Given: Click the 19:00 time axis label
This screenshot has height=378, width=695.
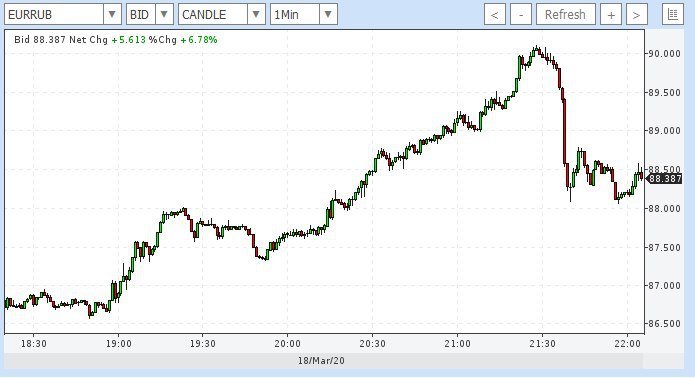Looking at the screenshot, I should [x=119, y=344].
